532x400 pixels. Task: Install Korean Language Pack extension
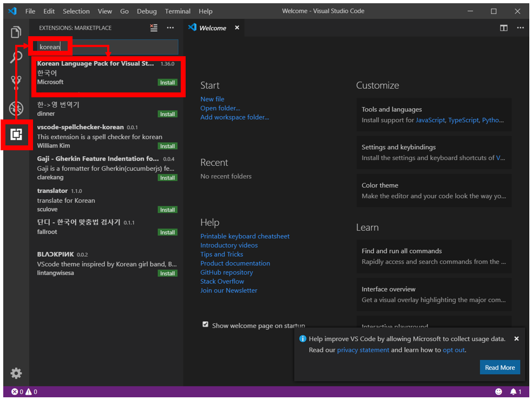click(x=168, y=82)
